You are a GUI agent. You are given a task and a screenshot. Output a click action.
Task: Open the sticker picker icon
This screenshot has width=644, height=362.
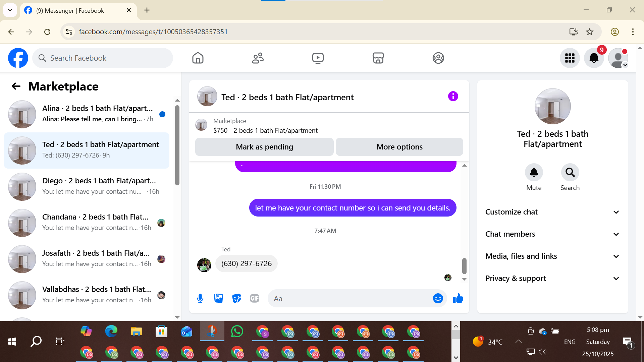pos(236,298)
